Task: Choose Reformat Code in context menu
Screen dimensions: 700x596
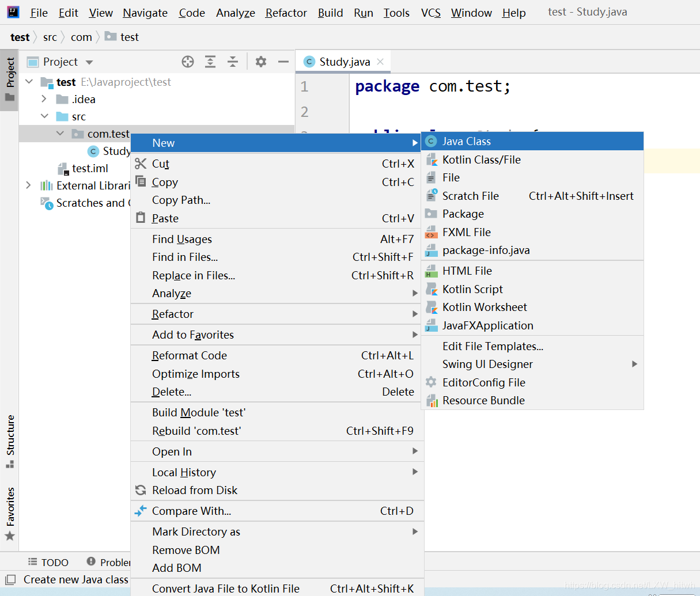Action: pos(277,355)
